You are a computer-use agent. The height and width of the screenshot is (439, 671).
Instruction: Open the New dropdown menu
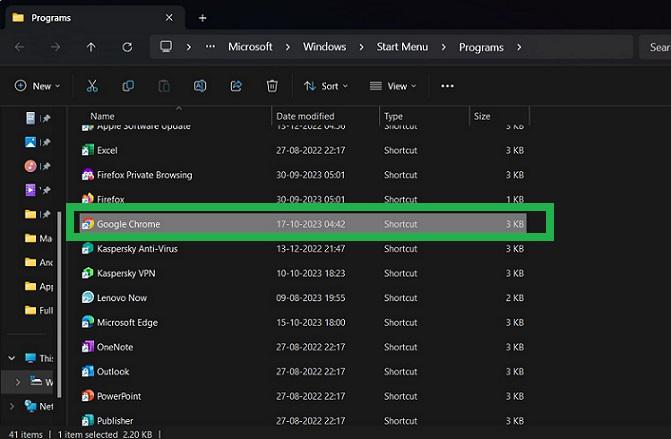click(x=37, y=86)
